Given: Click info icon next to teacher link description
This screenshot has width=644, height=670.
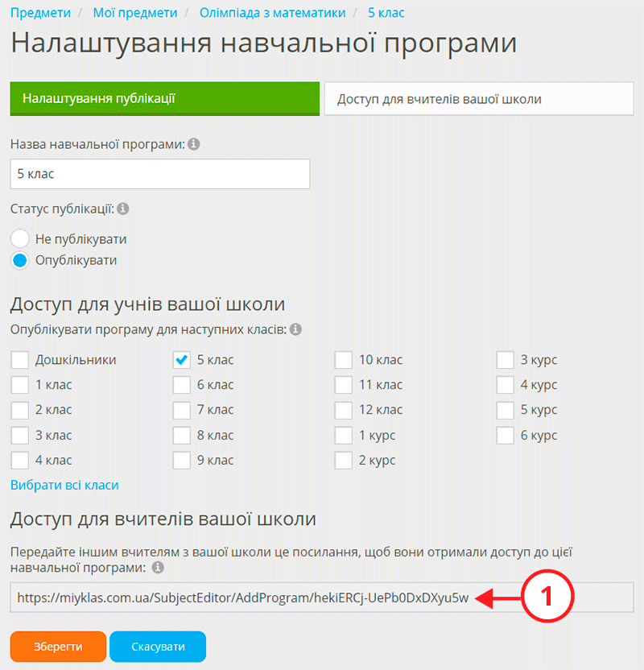Looking at the screenshot, I should [158, 568].
